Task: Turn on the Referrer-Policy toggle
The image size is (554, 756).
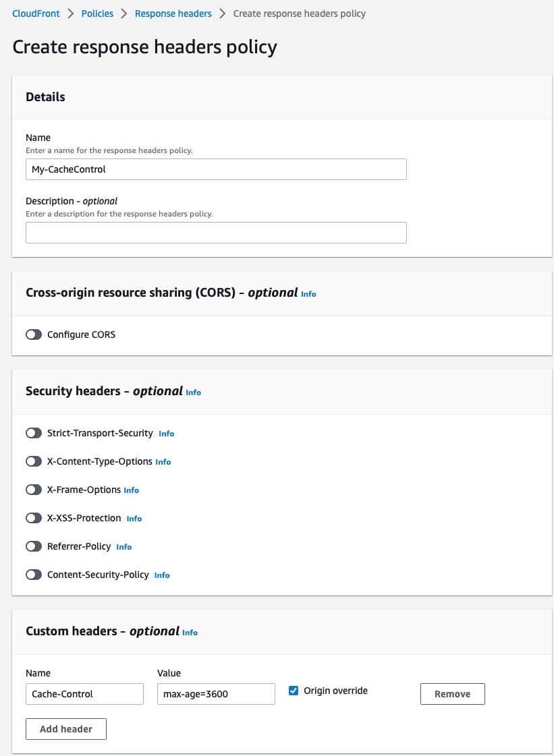Action: (x=34, y=547)
